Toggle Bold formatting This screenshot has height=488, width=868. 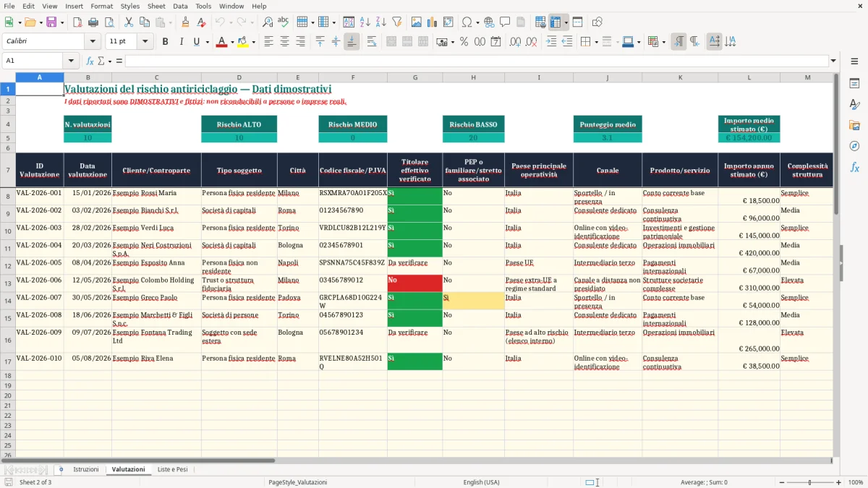click(x=165, y=42)
